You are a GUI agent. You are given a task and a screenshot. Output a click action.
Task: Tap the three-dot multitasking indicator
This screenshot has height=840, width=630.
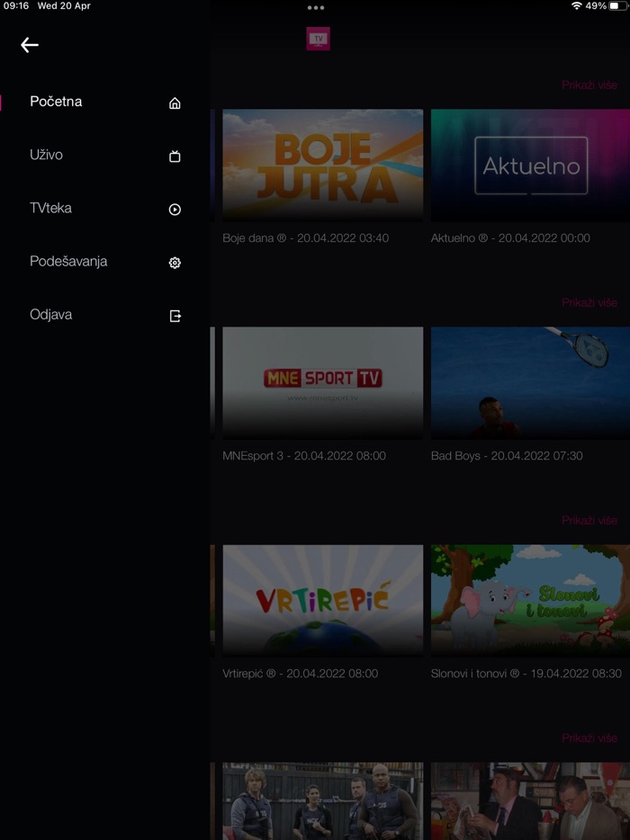(315, 8)
